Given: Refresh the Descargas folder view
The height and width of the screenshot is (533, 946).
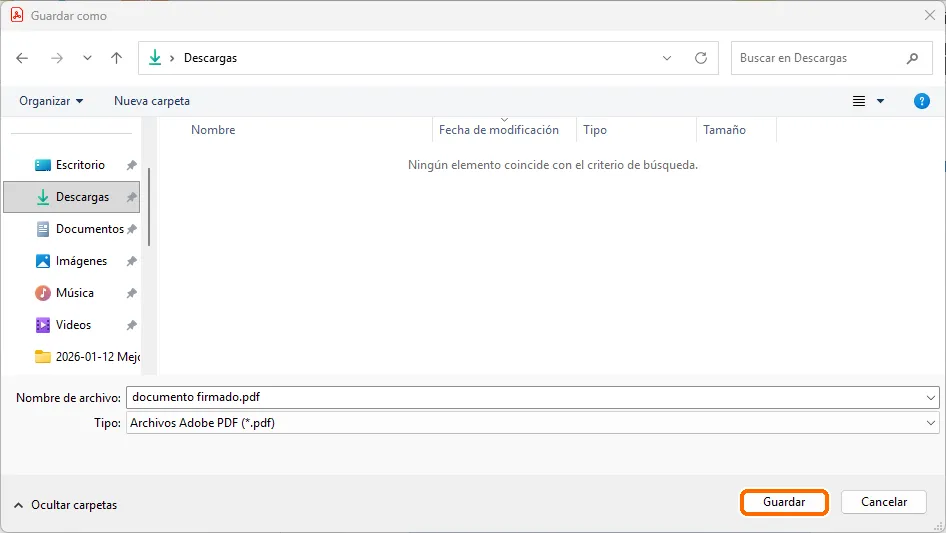Looking at the screenshot, I should coord(700,58).
